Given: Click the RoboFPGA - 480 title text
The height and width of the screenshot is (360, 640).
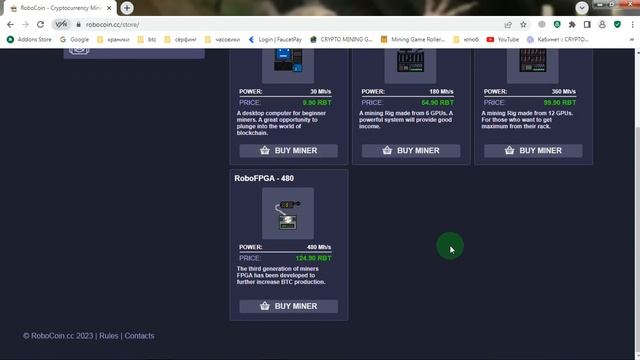Looking at the screenshot, I should [264, 178].
